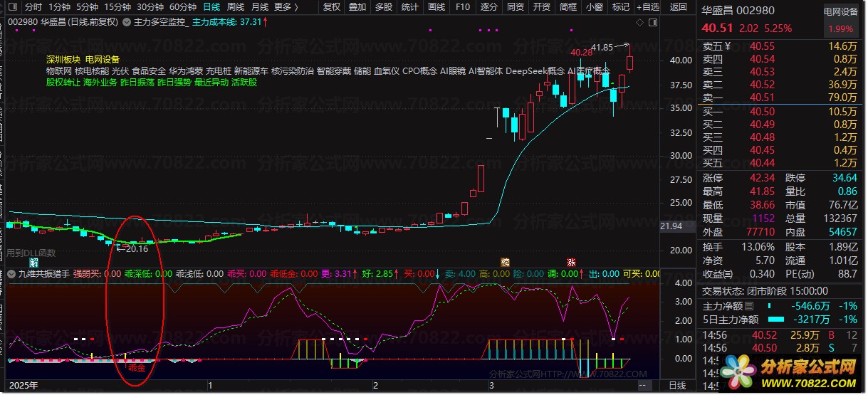Viewport: 868px width, 395px height.
Task: Expand the 主力多空监控 indicator dropdown
Action: tap(127, 22)
